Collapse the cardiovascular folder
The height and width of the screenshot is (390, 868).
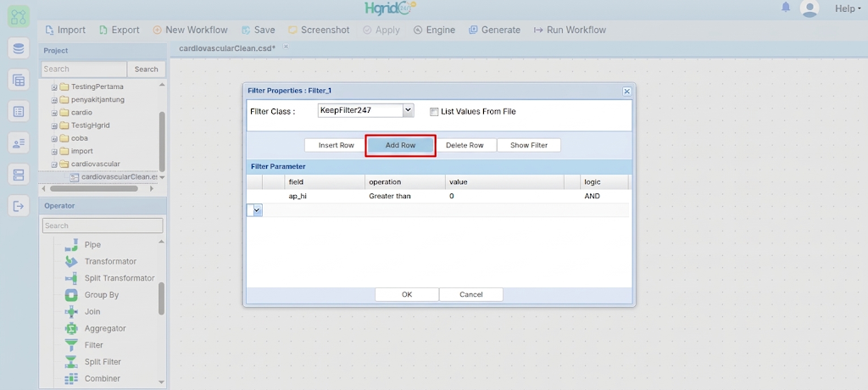coord(54,164)
